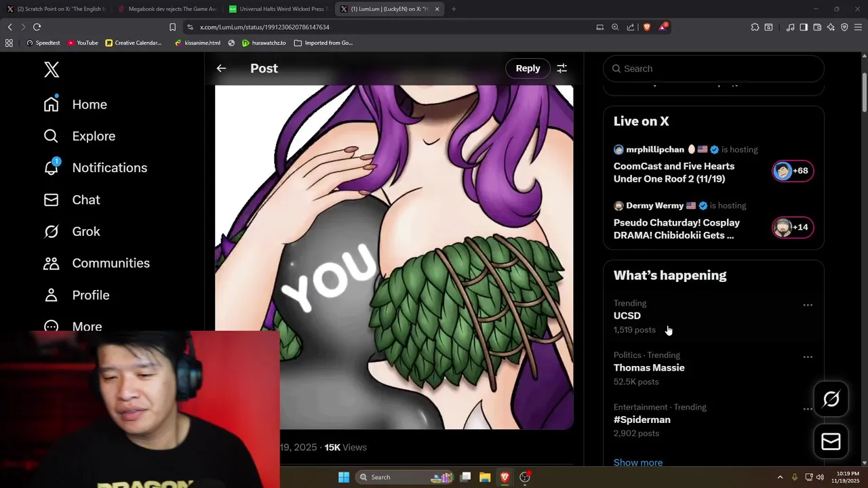This screenshot has width=868, height=488.
Task: Click the +68 listeners avatar badge
Action: [793, 171]
